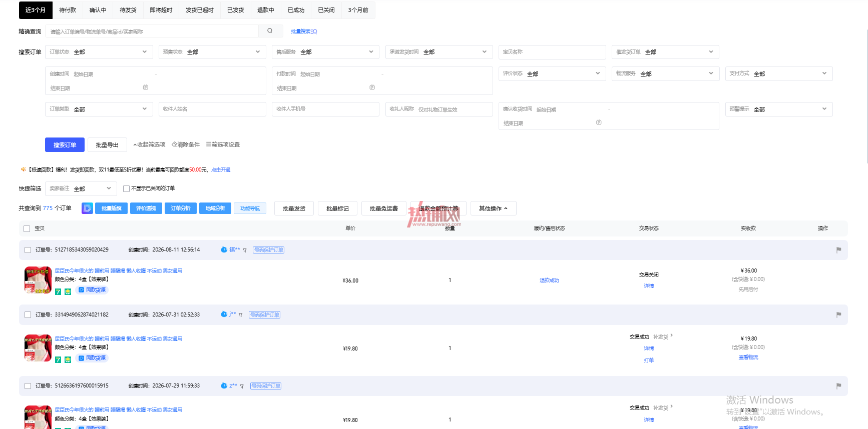The height and width of the screenshot is (429, 868).
Task: Expand 其他操作 menu
Action: click(x=493, y=208)
